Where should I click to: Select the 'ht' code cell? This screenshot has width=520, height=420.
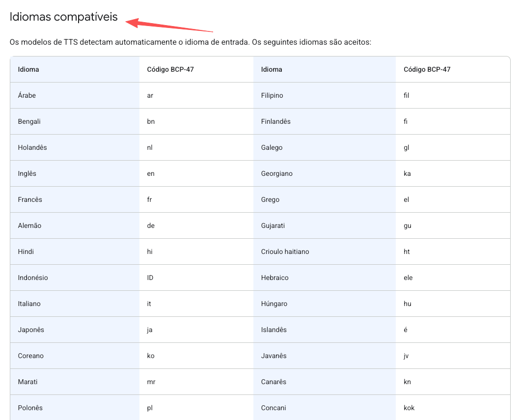point(453,252)
